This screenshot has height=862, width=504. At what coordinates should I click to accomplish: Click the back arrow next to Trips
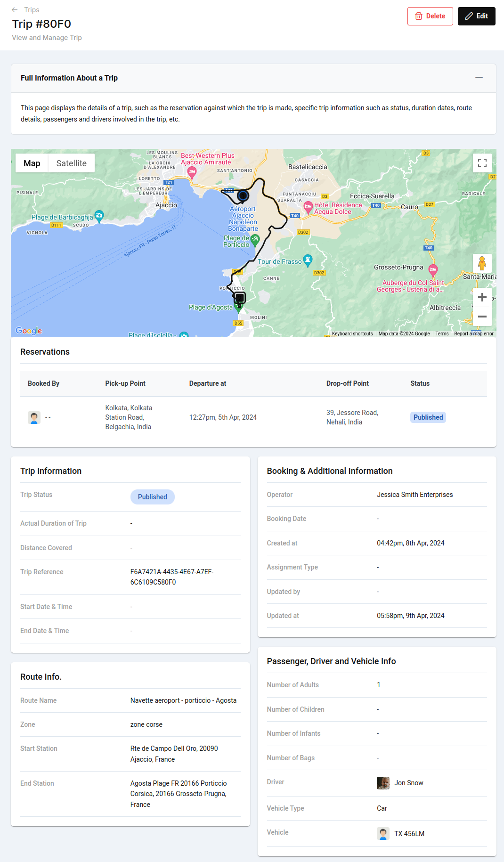[15, 10]
